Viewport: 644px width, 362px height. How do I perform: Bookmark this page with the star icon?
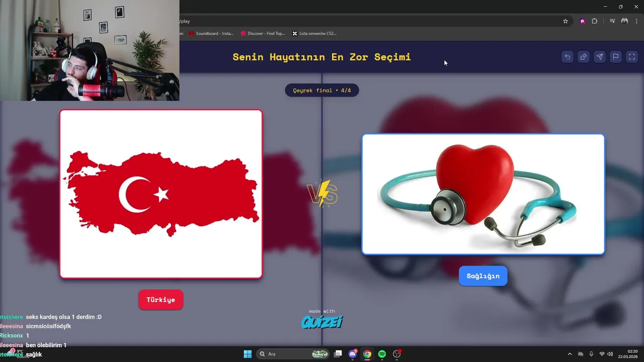click(x=566, y=21)
